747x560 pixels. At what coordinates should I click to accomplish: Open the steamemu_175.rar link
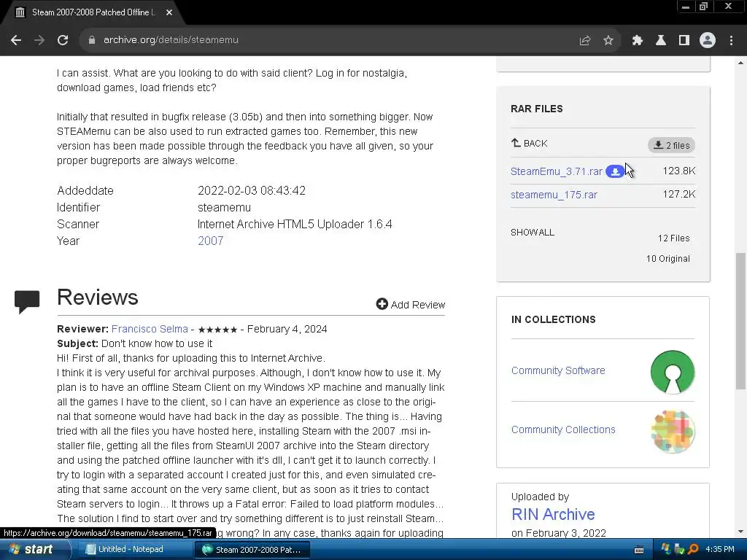[x=554, y=195]
